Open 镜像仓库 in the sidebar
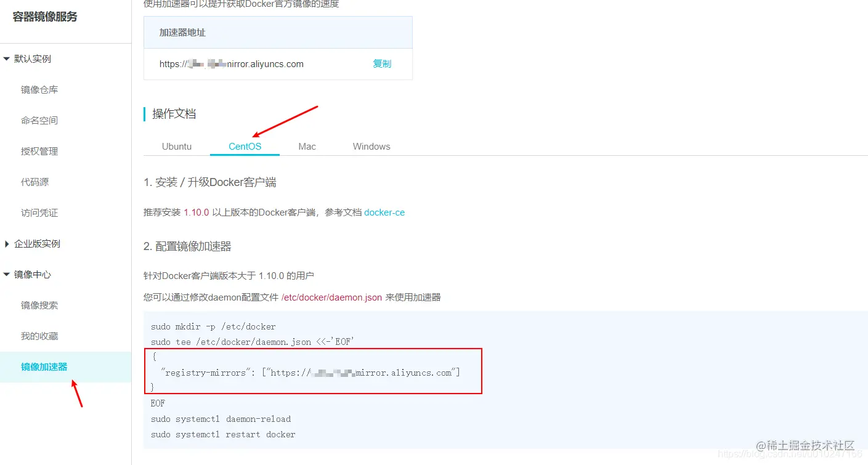The width and height of the screenshot is (868, 465). click(38, 89)
